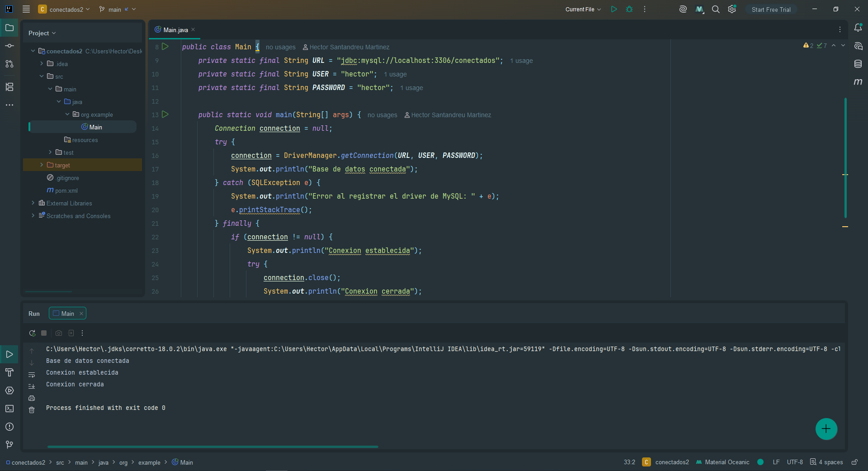Click UTF-8 encoding in status bar
This screenshot has height=471, width=868.
(x=795, y=462)
